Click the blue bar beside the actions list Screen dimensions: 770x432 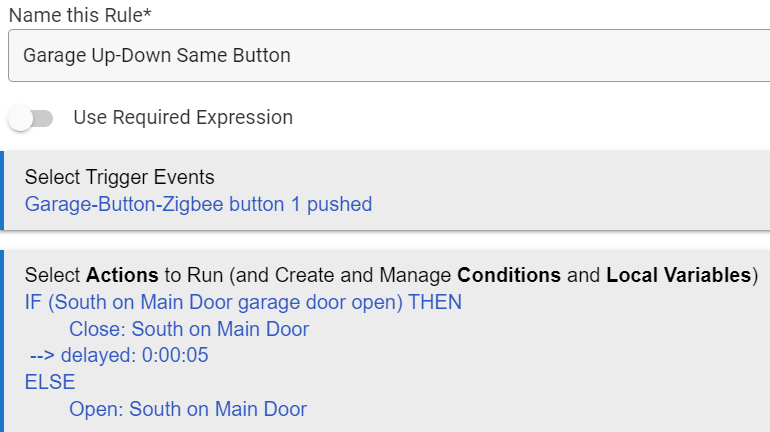click(3, 342)
